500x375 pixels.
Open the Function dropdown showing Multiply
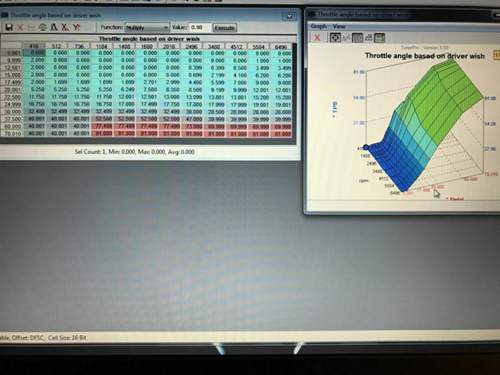(x=147, y=27)
